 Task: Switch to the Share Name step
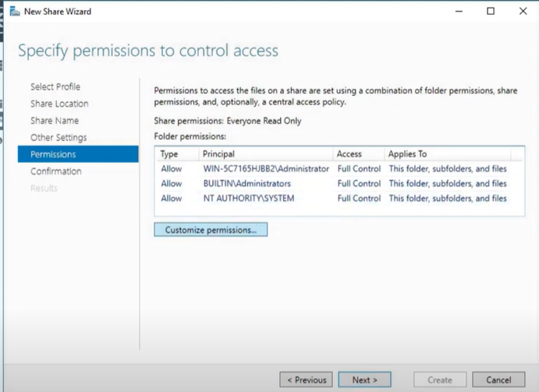click(55, 121)
